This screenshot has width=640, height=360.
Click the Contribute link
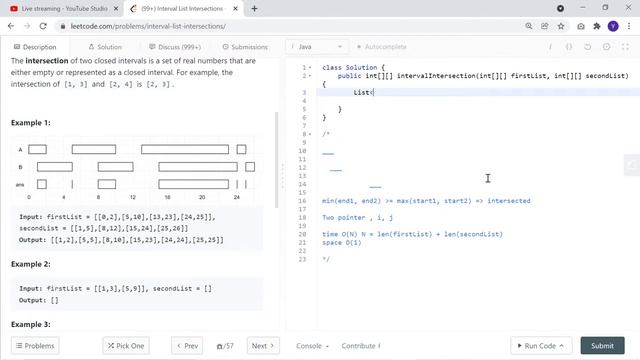[361, 346]
